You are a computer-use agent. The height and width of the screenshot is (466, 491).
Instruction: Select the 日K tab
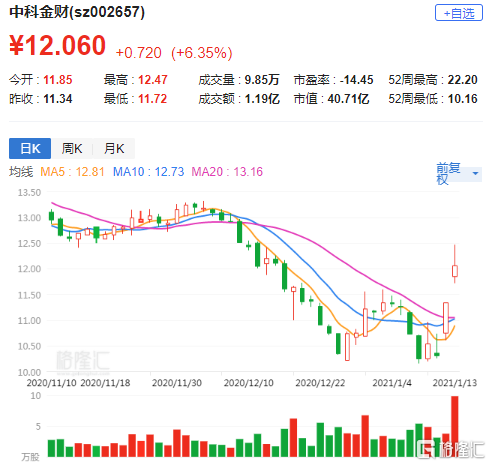30,148
